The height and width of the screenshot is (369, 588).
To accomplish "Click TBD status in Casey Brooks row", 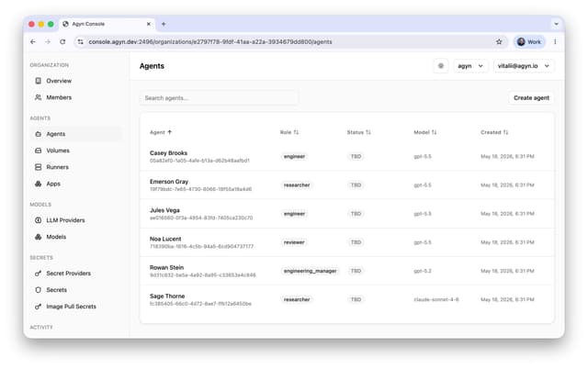I will (356, 157).
